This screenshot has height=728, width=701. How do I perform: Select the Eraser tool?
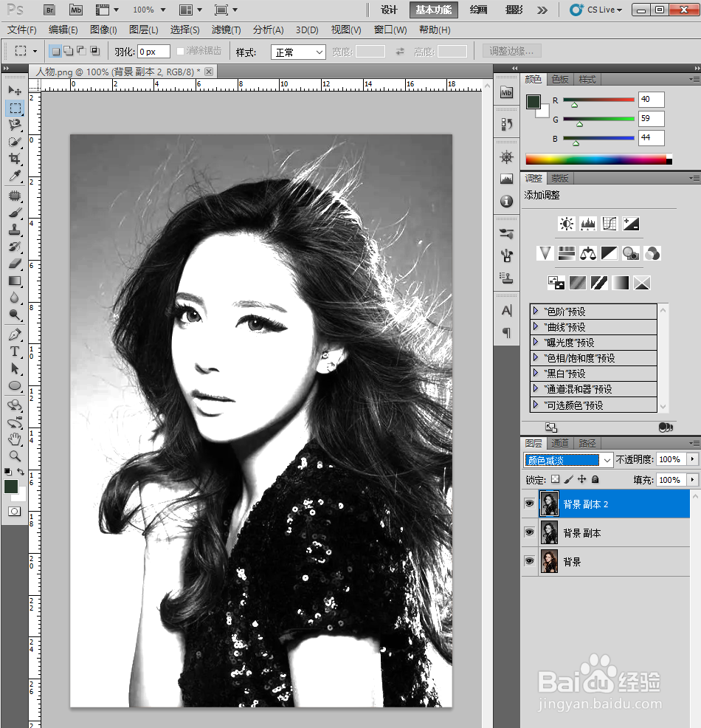point(15,264)
